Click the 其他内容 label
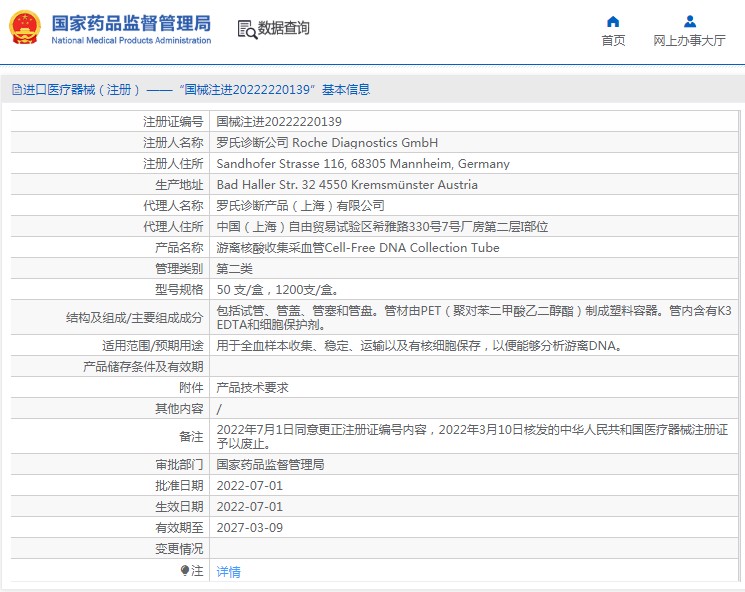Screen dimensions: 745x592 point(179,408)
